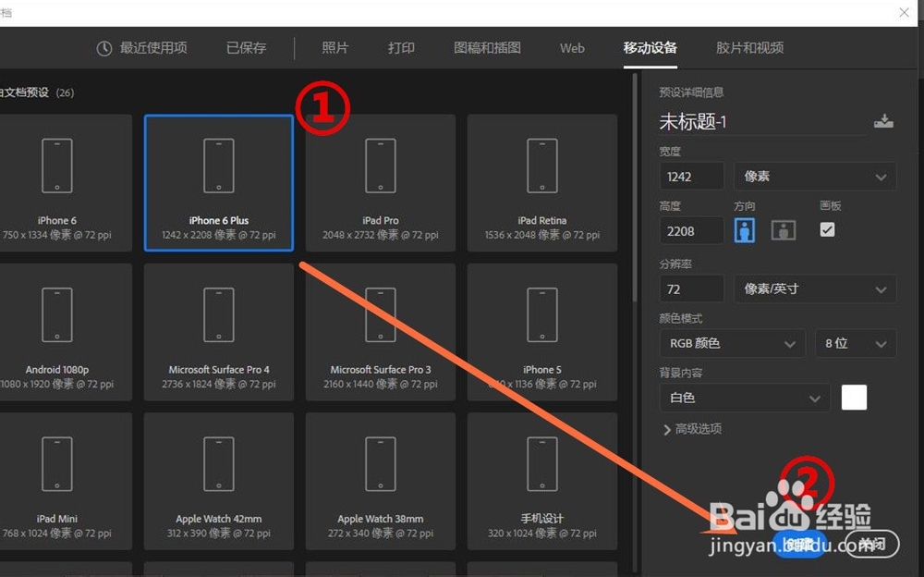Click the text 1536 x 2048 像素 @ 72 ppi
This screenshot has width=924, height=577.
click(542, 235)
